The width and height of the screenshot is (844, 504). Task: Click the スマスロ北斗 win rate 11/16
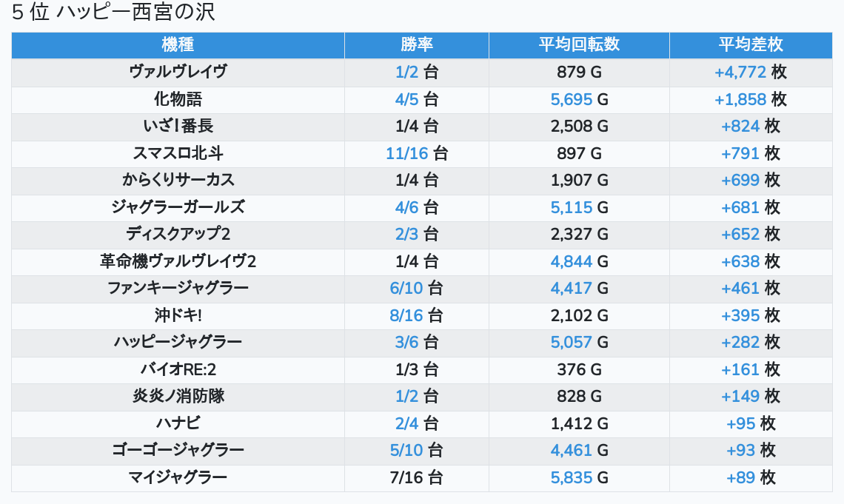point(406,153)
